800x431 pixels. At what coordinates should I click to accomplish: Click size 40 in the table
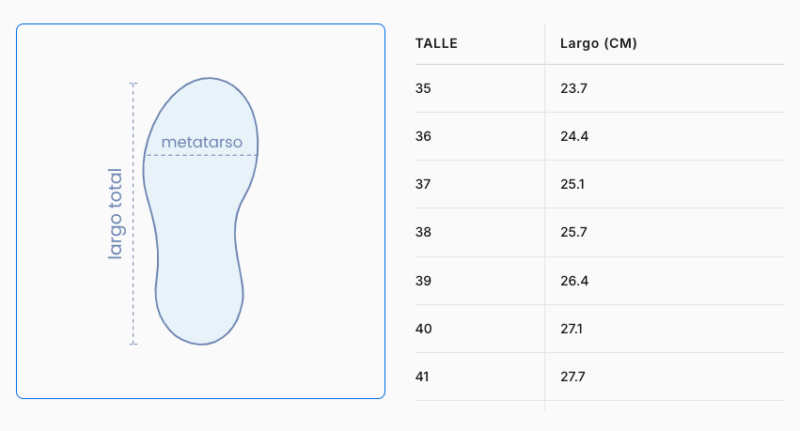(423, 328)
